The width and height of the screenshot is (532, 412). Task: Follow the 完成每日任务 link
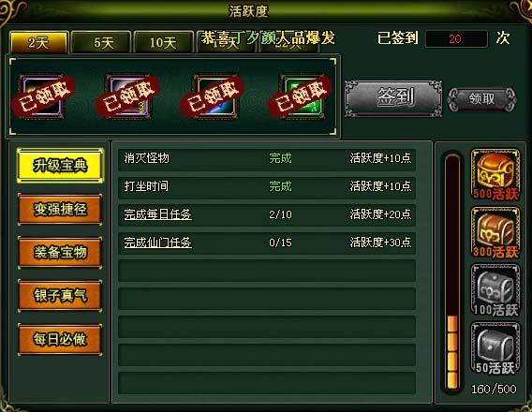pyautogui.click(x=157, y=214)
